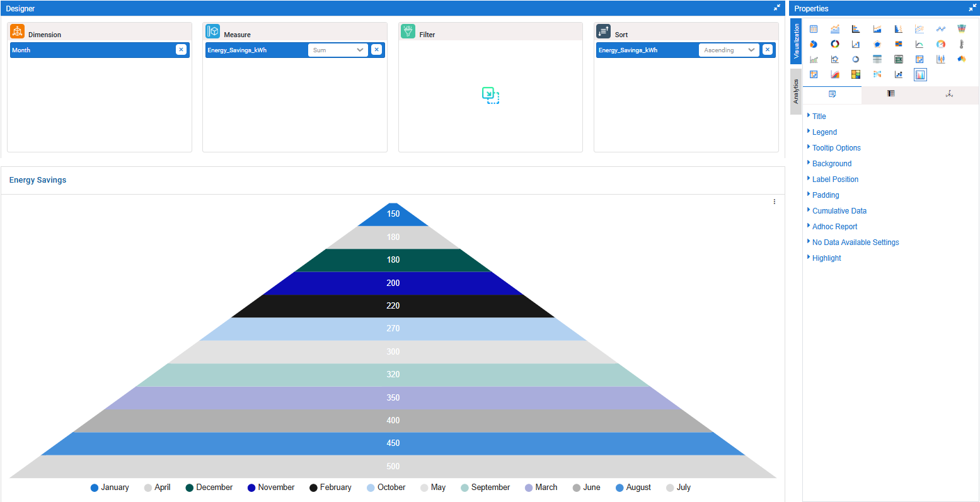This screenshot has height=502, width=980.
Task: Select the radar pentagon chart icon
Action: 877,44
